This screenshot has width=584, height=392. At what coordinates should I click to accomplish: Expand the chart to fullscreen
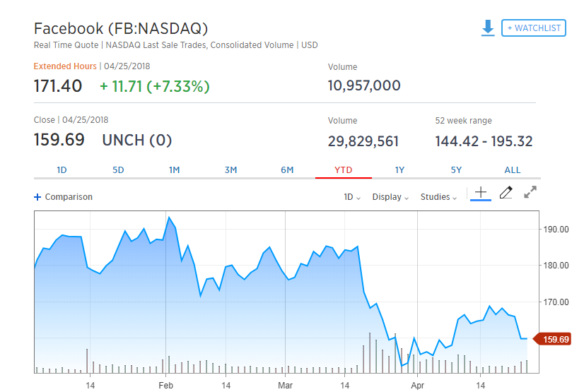tap(530, 192)
